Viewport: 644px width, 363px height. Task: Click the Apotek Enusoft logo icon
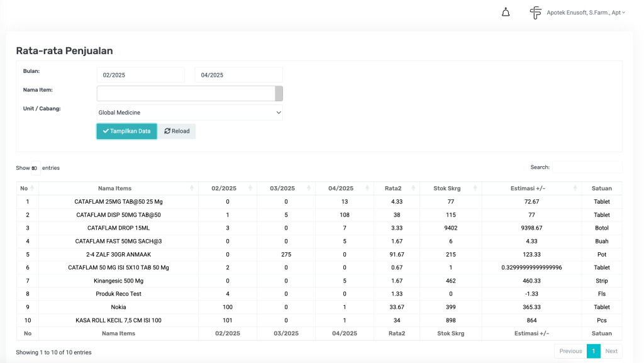[535, 13]
